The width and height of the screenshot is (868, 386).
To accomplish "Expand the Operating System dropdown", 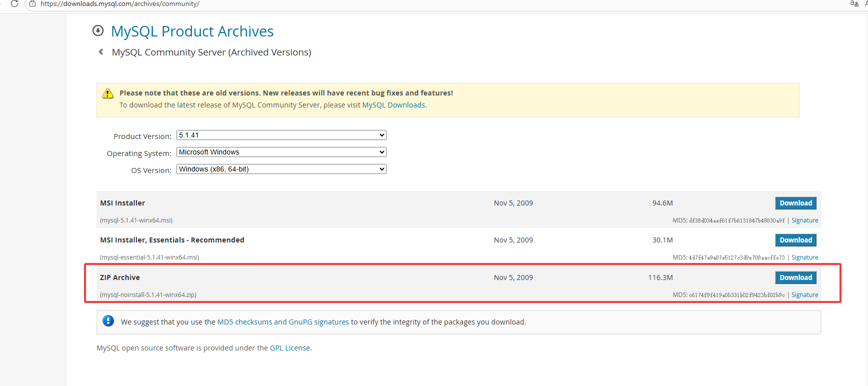I will [x=281, y=152].
